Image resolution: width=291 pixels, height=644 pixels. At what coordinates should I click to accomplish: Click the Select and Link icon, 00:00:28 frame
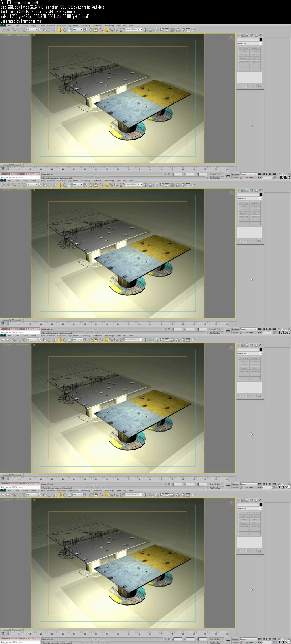point(13,185)
